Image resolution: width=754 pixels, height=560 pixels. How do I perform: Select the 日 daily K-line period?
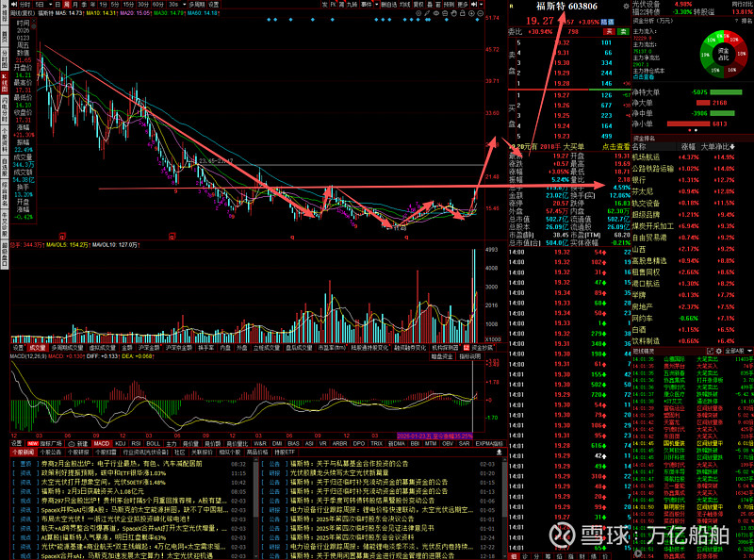coord(58,5)
